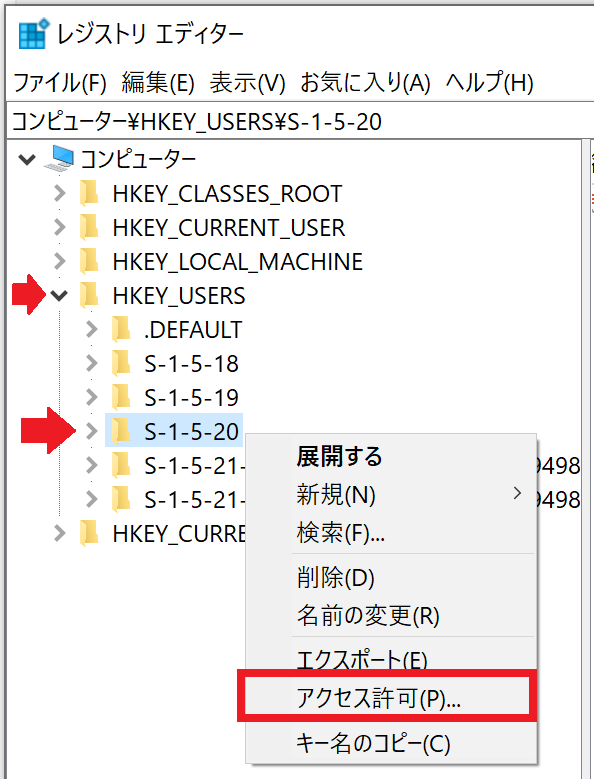Click the HKEY_LOCAL_MACHINE folder icon
Screen dimensions: 594x779
click(89, 261)
